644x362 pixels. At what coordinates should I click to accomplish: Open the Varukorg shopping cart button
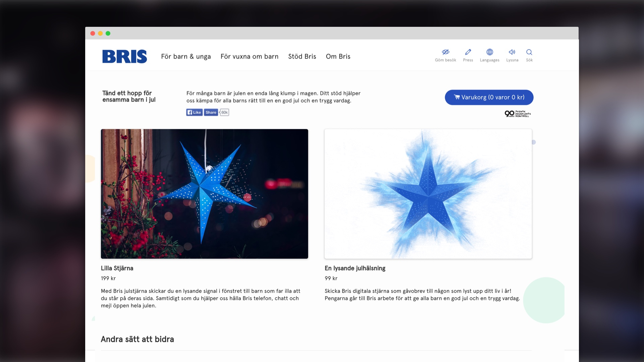point(489,97)
